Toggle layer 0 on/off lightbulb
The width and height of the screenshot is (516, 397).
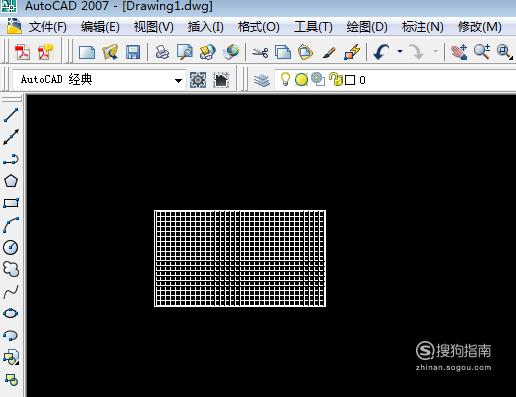click(285, 79)
